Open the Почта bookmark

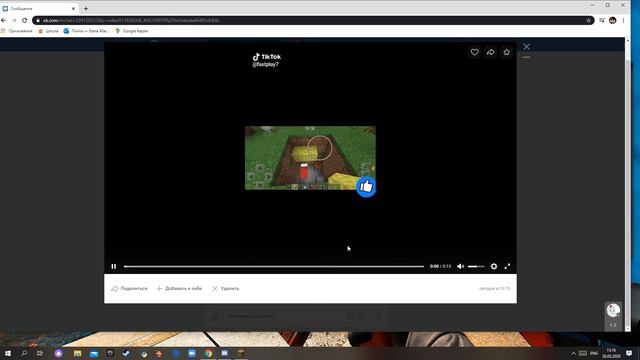tap(87, 31)
